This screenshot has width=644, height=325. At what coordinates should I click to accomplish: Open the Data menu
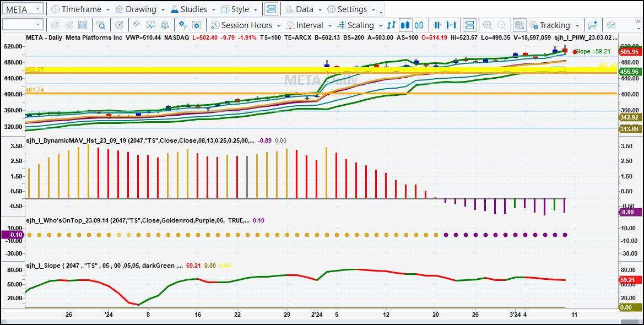pyautogui.click(x=304, y=9)
